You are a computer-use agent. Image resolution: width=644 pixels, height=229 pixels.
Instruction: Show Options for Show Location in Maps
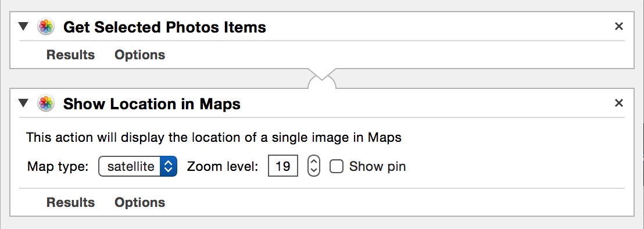[139, 202]
